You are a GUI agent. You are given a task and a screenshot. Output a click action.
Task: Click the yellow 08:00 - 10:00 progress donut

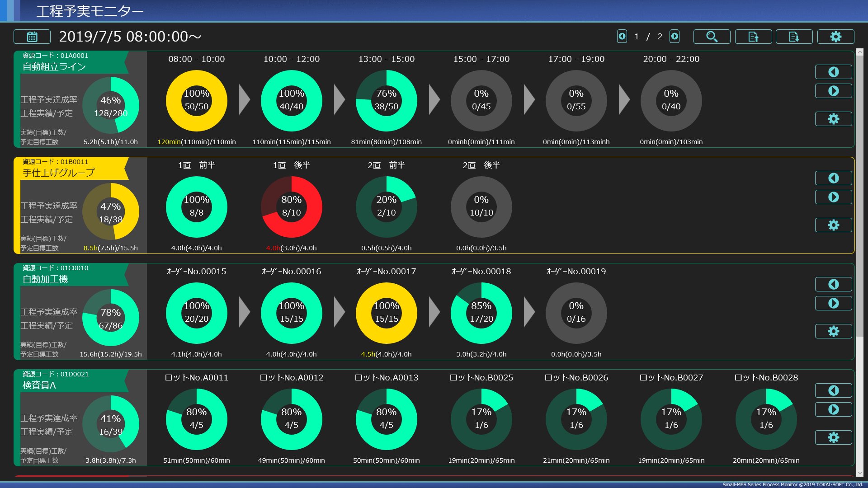click(x=197, y=100)
